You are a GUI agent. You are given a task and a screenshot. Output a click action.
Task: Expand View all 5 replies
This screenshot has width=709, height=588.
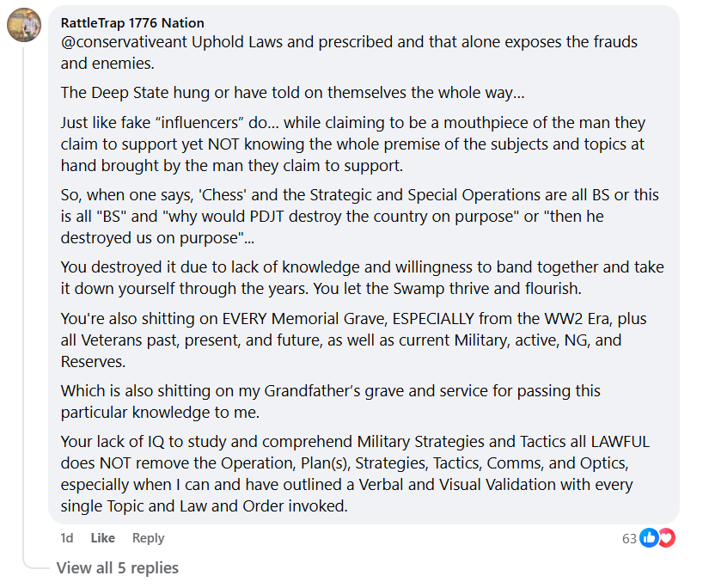[x=118, y=567]
